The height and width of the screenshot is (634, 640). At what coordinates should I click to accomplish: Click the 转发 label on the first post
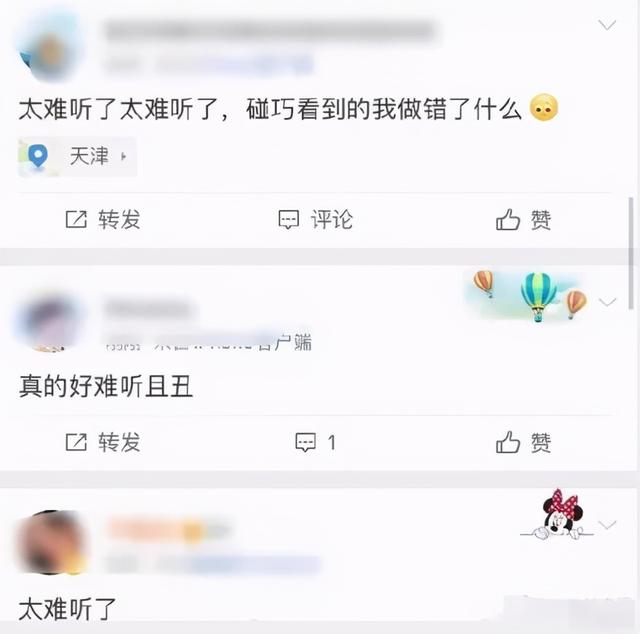119,220
